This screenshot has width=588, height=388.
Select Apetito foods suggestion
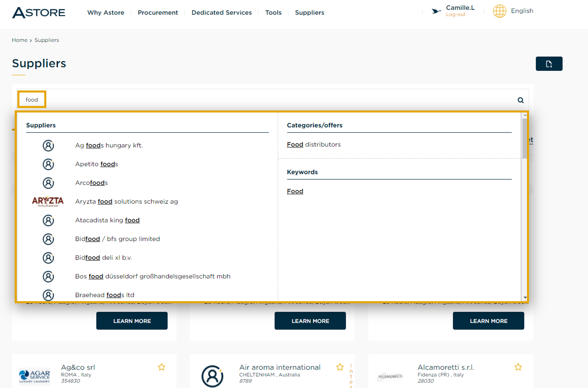[x=97, y=164]
